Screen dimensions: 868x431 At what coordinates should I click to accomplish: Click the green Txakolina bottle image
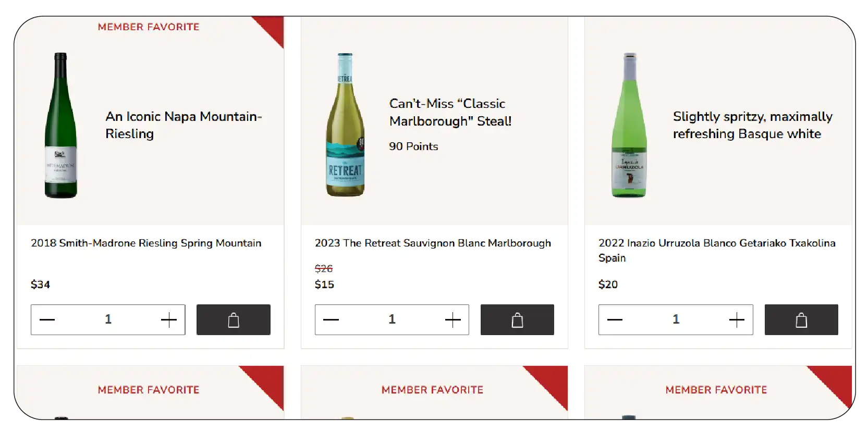[629, 125]
